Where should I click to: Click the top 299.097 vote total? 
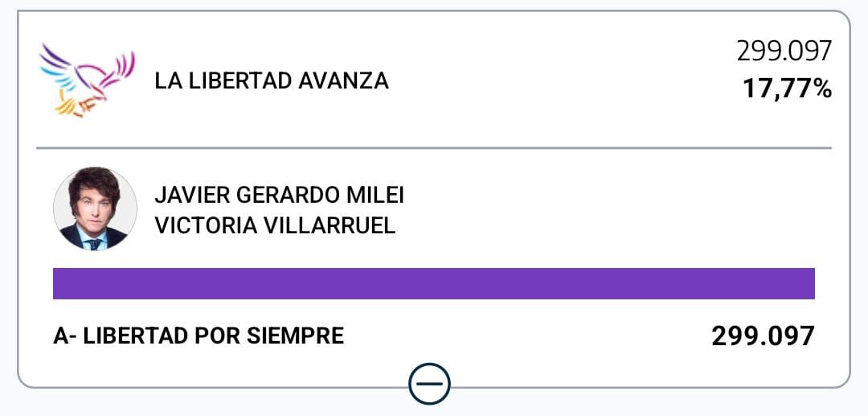784,52
